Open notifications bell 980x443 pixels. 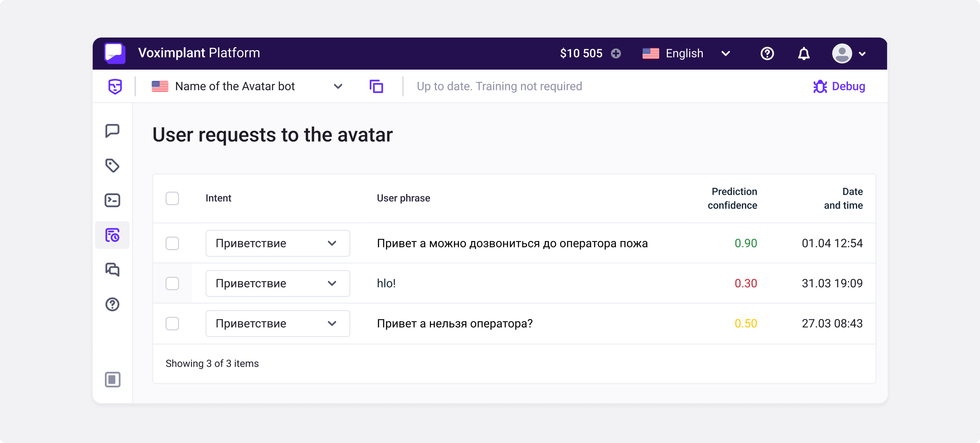804,53
